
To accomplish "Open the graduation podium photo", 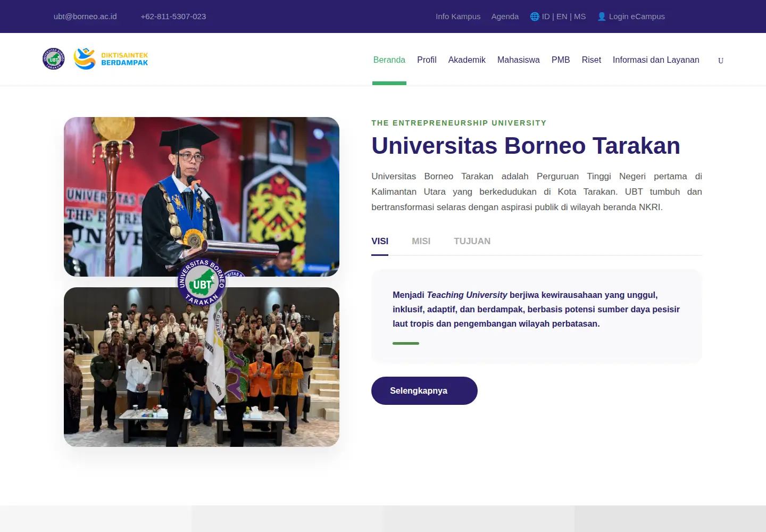I will (202, 197).
